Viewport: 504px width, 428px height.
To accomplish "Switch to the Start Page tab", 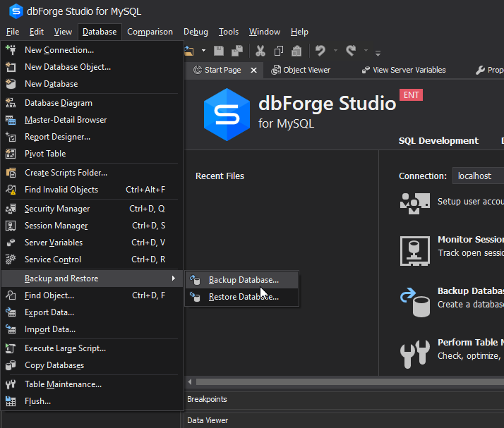I will pyautogui.click(x=223, y=70).
